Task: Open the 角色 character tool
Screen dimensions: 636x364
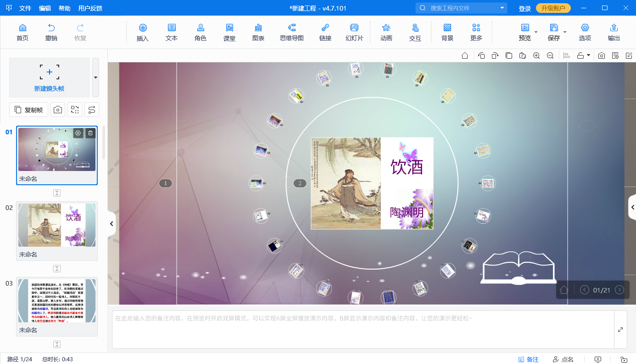Action: pyautogui.click(x=201, y=33)
